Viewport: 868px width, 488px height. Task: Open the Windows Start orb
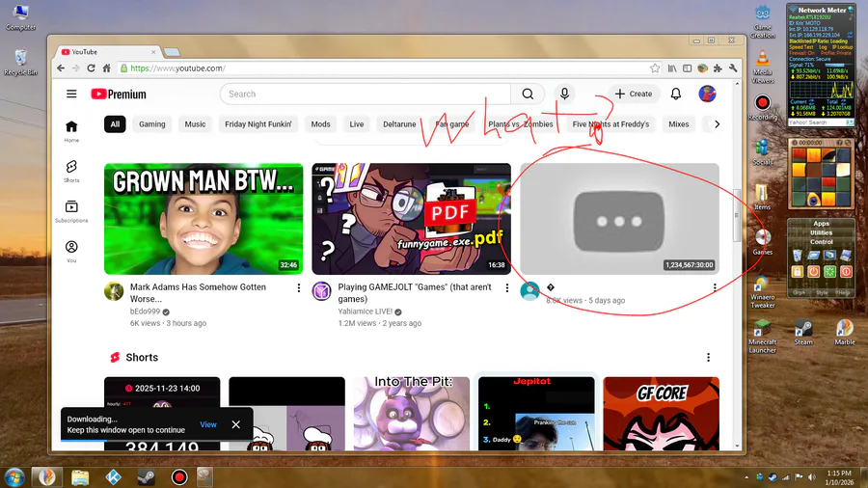tap(14, 477)
